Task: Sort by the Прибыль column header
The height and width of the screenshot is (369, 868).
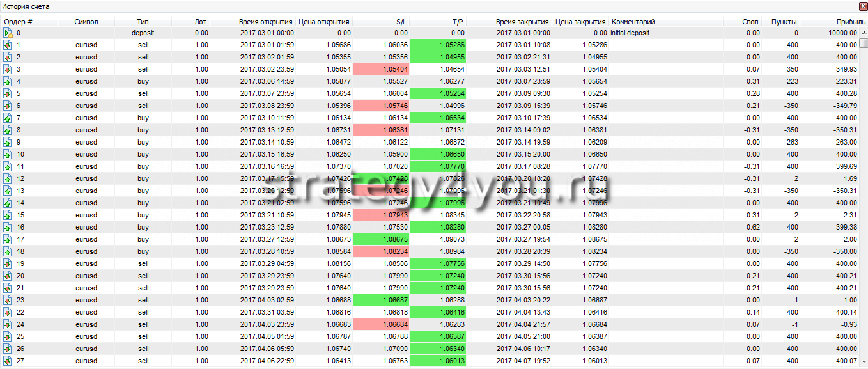Action: 844,22
